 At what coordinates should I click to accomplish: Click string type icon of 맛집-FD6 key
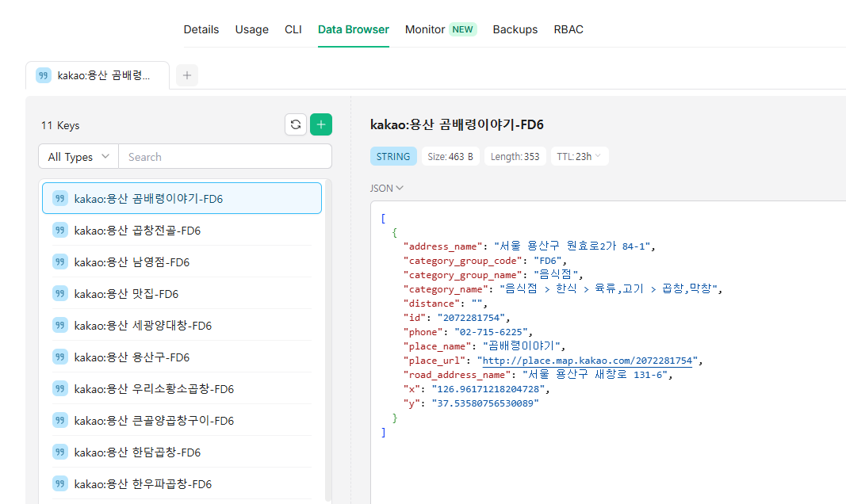60,294
